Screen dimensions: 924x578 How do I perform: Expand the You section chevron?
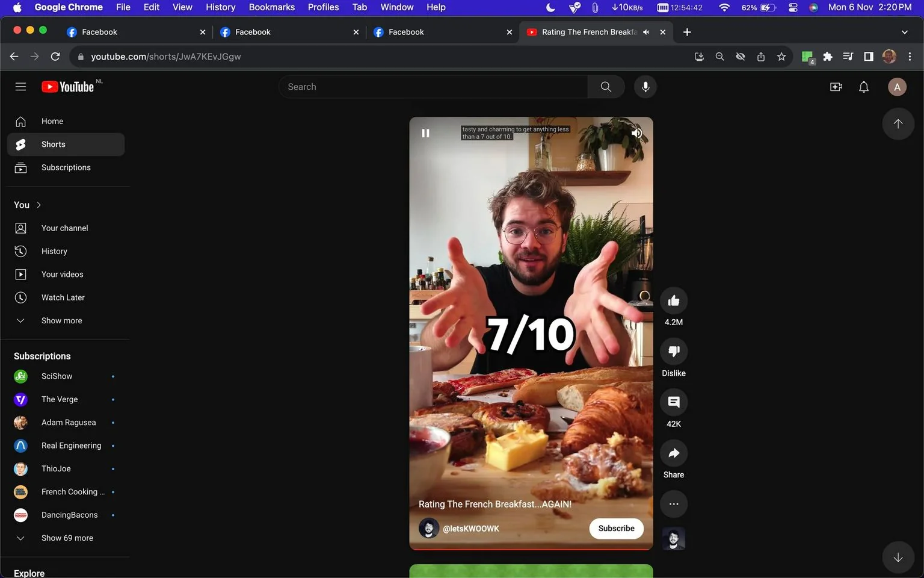(x=39, y=205)
